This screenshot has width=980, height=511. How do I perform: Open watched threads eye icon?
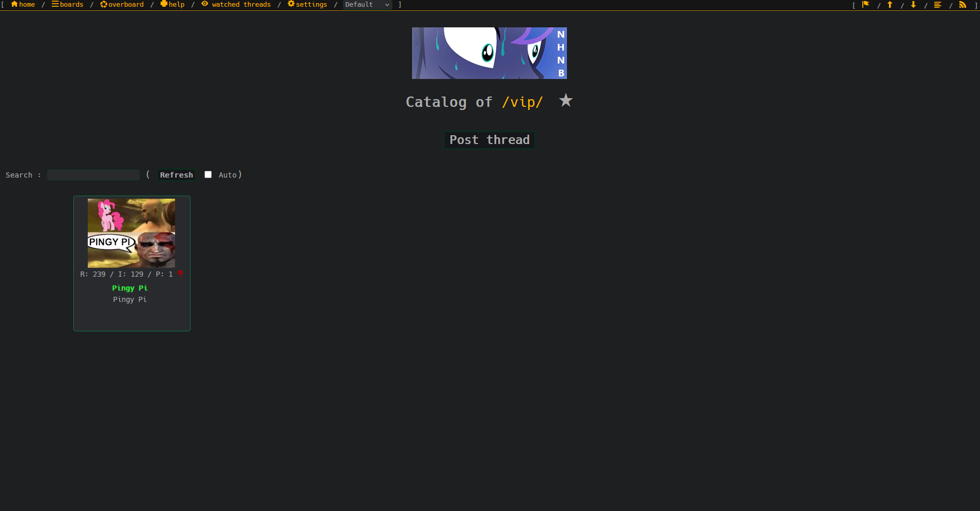tap(205, 4)
